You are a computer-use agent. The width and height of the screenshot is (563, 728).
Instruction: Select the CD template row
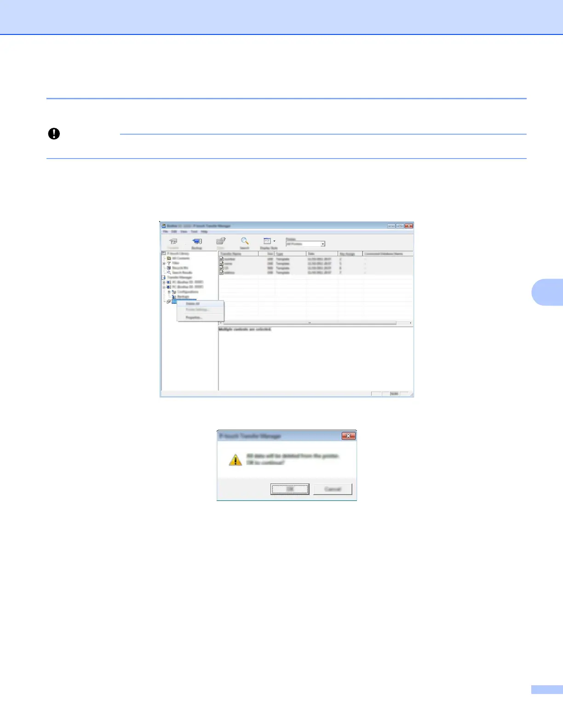pos(316,268)
